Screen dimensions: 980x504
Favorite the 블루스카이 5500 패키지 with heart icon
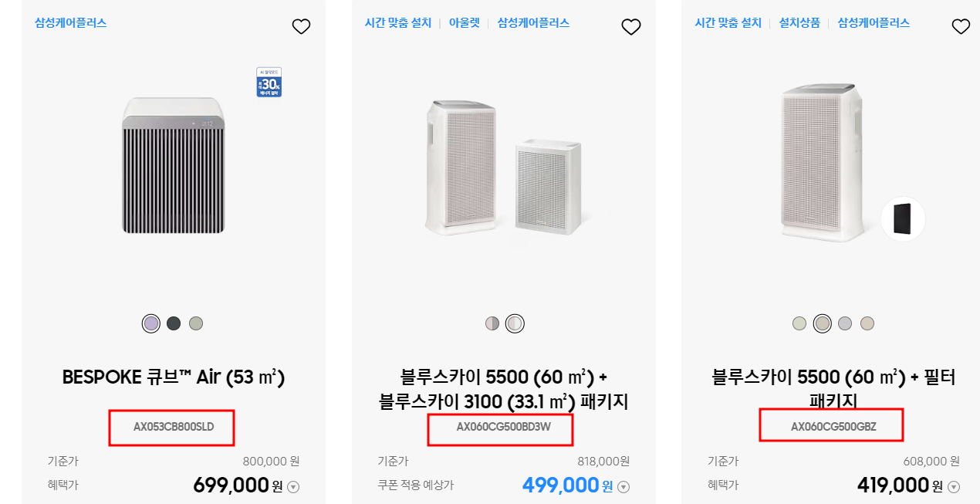coord(630,26)
